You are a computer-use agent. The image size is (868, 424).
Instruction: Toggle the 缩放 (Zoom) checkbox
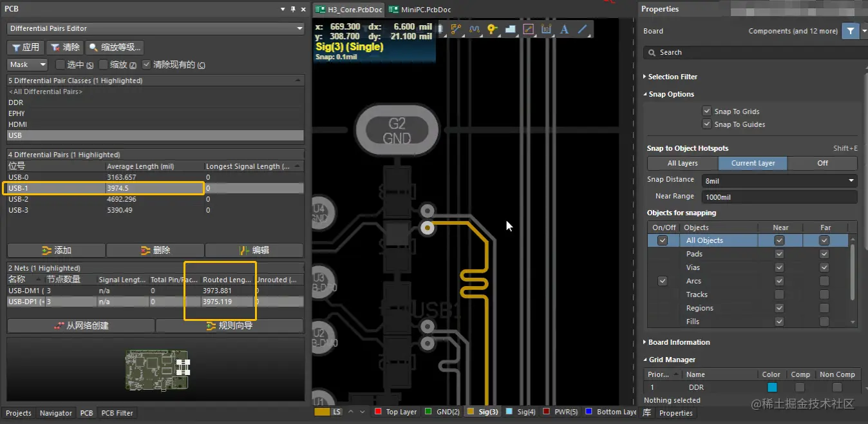tap(104, 64)
